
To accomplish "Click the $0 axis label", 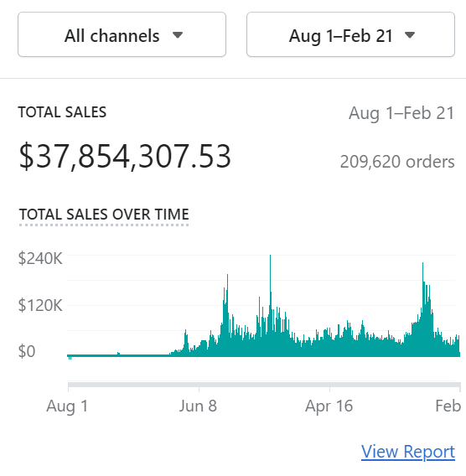I will (27, 351).
